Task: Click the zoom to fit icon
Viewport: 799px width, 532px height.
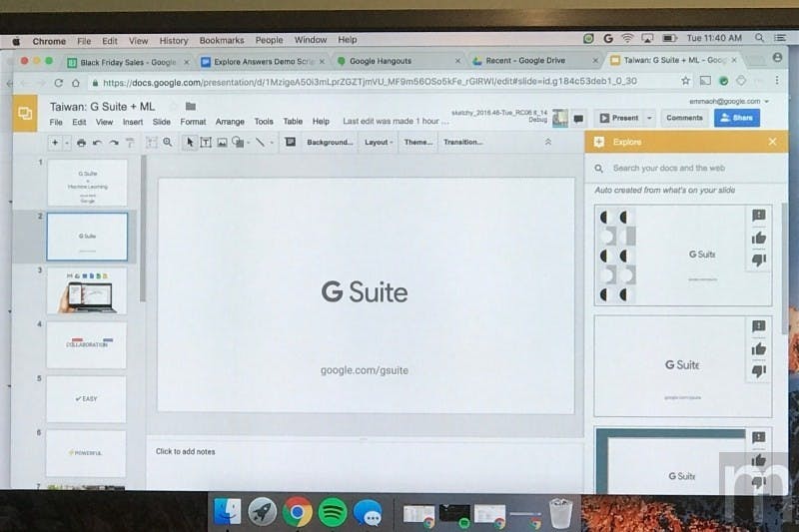Action: pyautogui.click(x=152, y=143)
